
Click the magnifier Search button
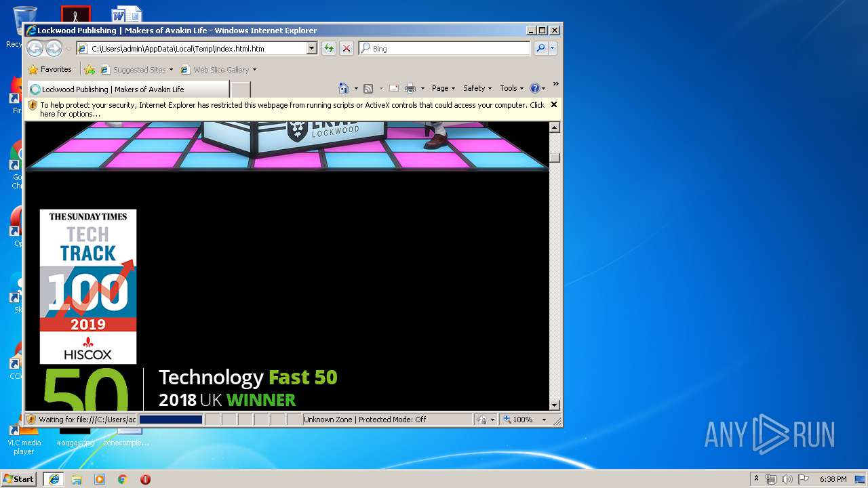click(540, 48)
